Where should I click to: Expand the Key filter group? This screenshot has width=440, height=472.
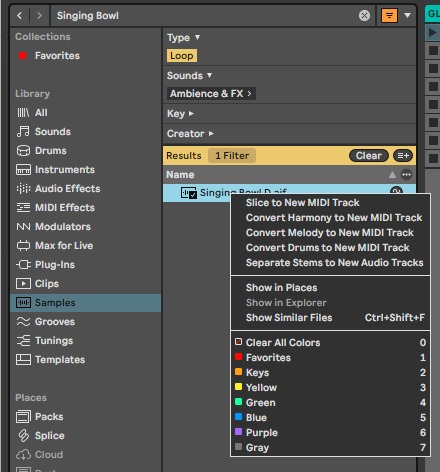(x=180, y=114)
